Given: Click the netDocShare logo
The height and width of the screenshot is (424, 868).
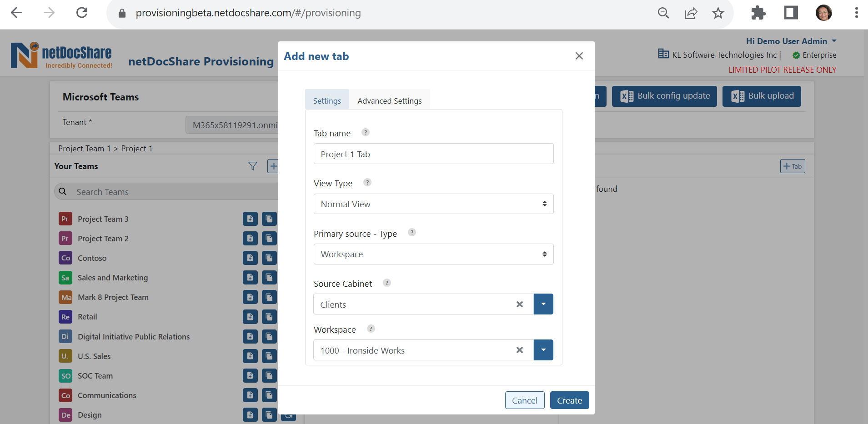Looking at the screenshot, I should point(61,55).
